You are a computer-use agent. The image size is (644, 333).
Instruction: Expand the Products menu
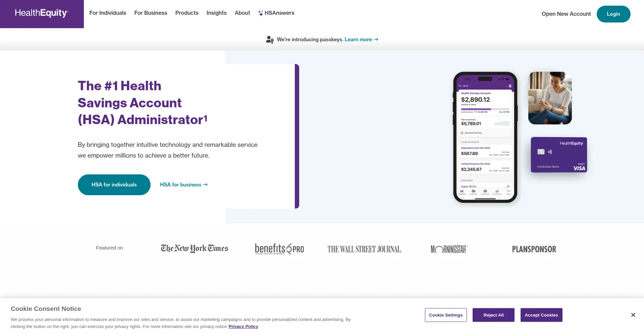click(187, 13)
